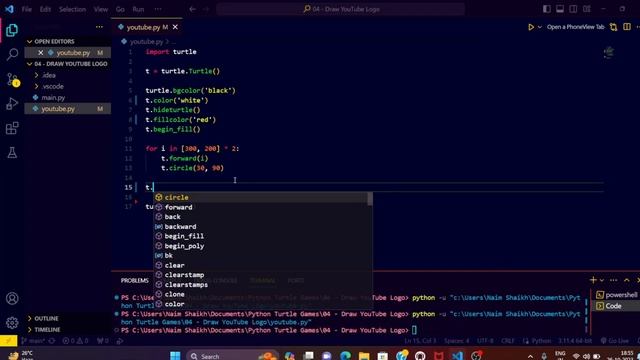Open the Accounts menu icon

[12, 298]
